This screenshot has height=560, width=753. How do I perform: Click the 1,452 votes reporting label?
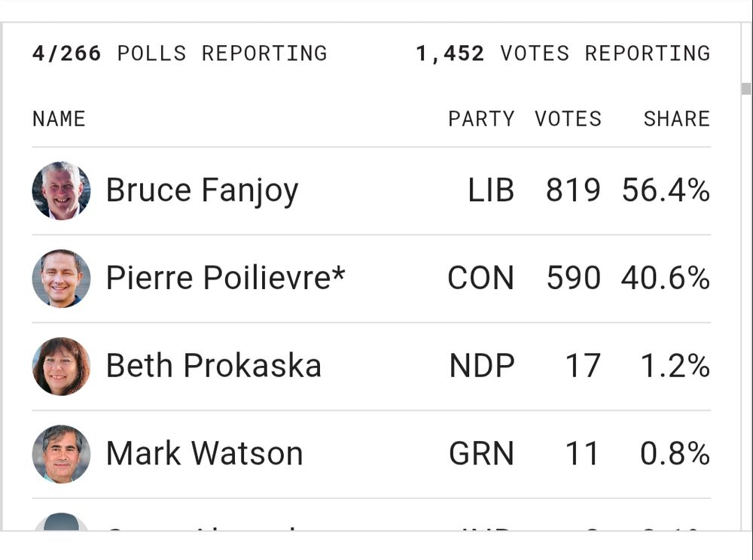click(562, 53)
